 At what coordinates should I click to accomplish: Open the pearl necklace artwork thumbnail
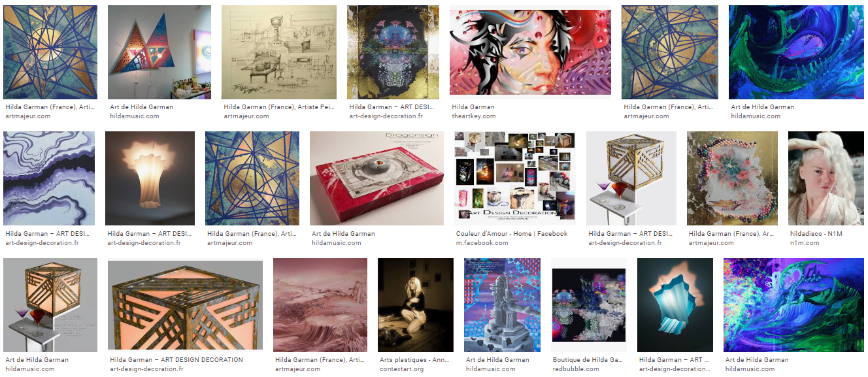[x=732, y=178]
